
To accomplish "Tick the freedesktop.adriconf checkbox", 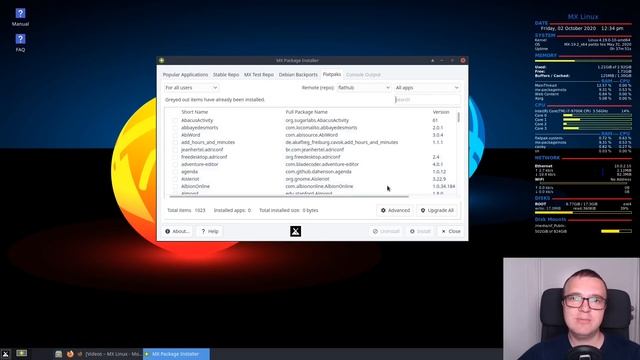I will click(x=175, y=157).
